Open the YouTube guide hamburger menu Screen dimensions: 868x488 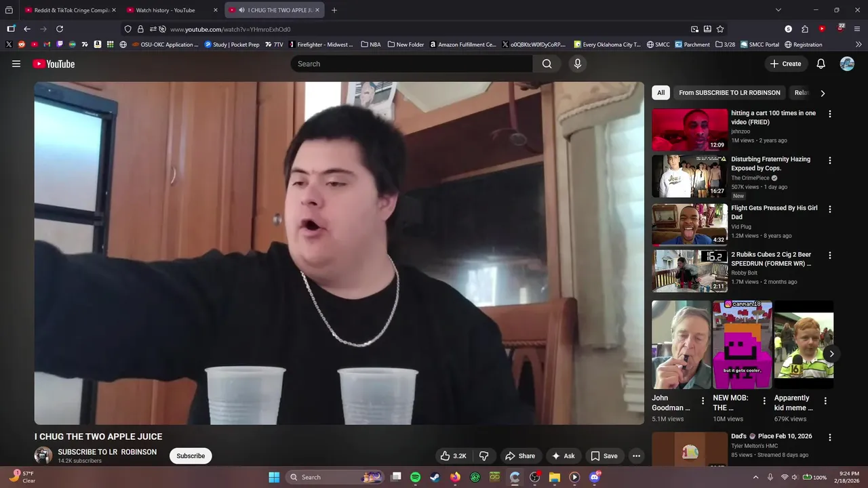tap(16, 64)
